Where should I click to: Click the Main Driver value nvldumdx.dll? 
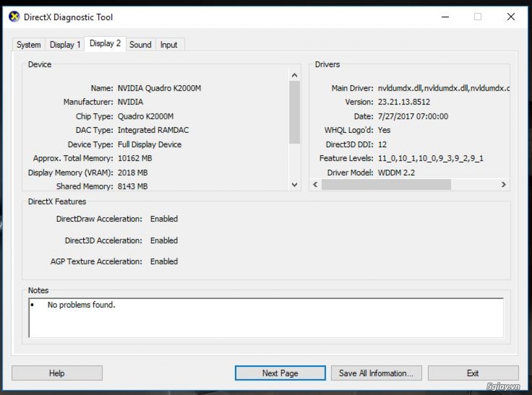[x=444, y=88]
